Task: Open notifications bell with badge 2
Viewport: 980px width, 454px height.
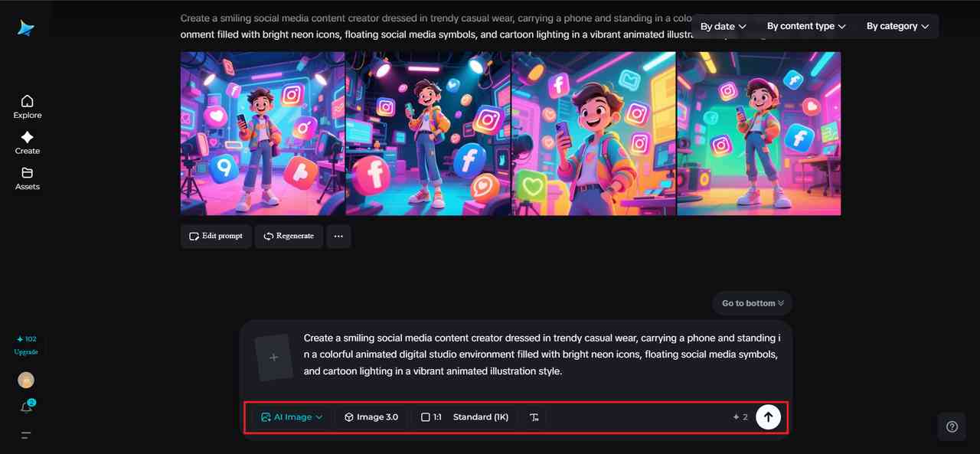Action: click(x=26, y=407)
